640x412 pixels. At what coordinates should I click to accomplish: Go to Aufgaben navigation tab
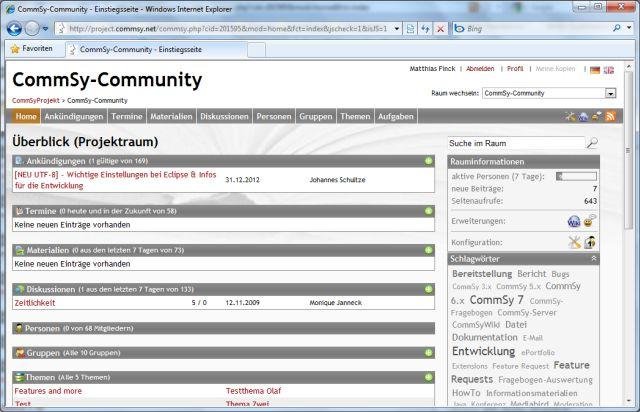tap(396, 116)
